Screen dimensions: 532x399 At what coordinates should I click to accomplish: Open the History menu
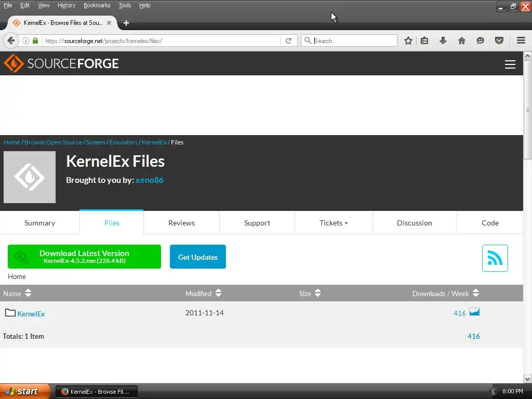(66, 5)
